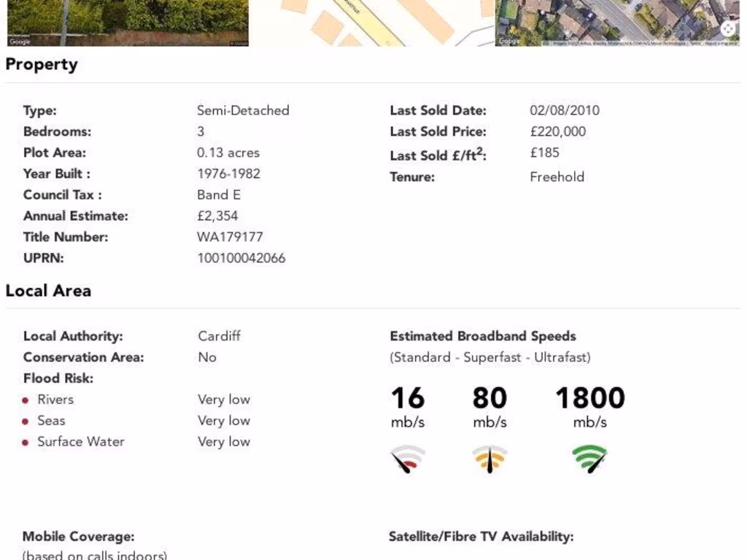Click the Cardiff local authority value
The image size is (747, 560).
pyautogui.click(x=219, y=336)
